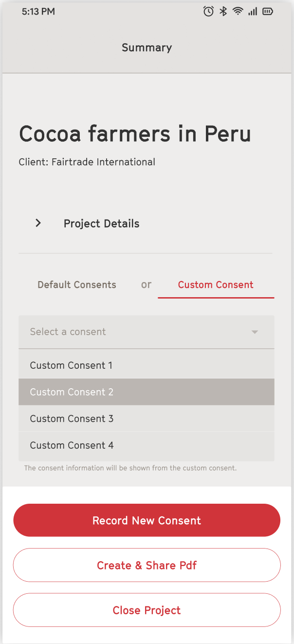294x644 pixels.
Task: Tap the Wi-Fi signal icon
Action: 238,12
